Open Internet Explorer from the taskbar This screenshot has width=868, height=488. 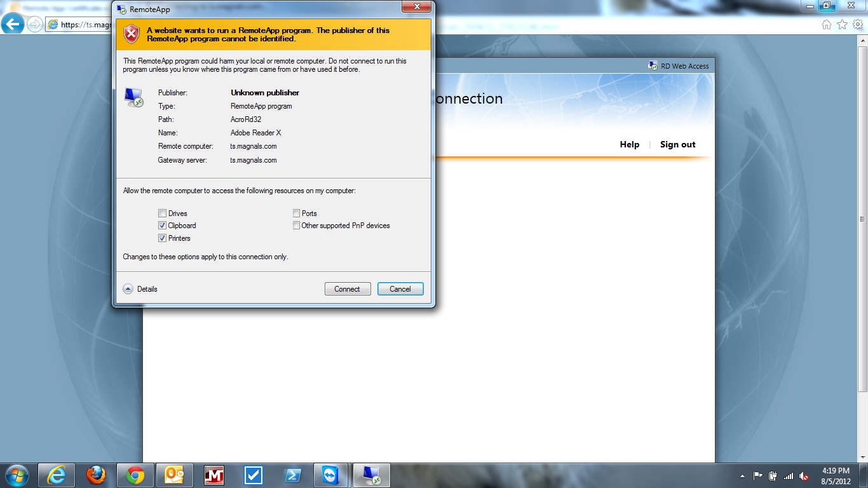57,475
